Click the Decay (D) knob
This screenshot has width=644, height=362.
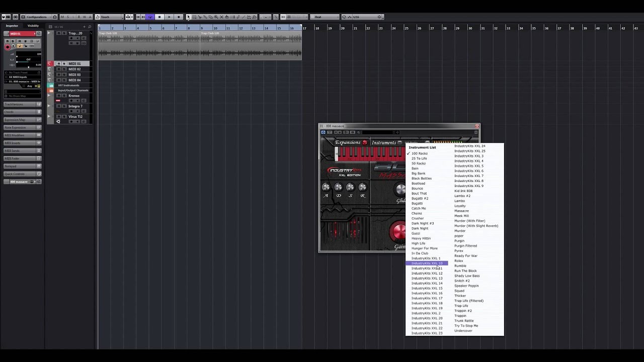[x=338, y=188]
